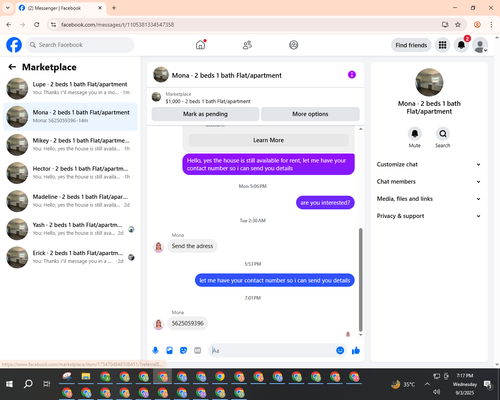This screenshot has width=500, height=400.
Task: Open the Madeline conversation
Action: point(70,201)
